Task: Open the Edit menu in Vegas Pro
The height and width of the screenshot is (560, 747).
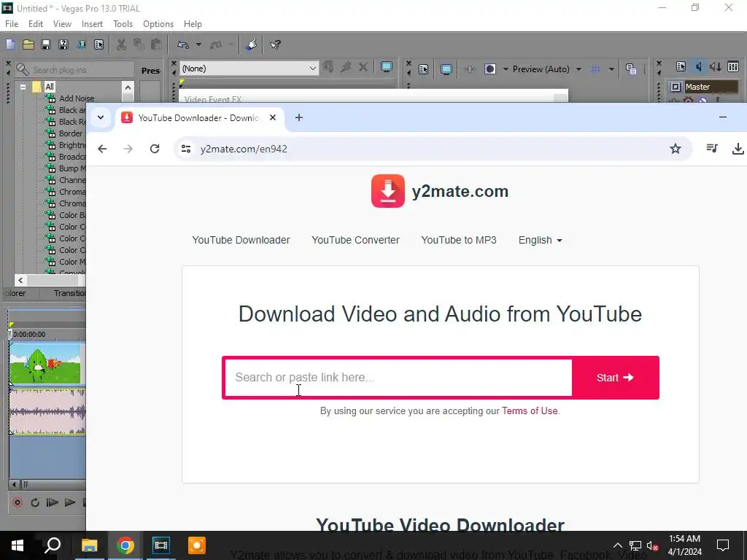Action: [x=36, y=24]
